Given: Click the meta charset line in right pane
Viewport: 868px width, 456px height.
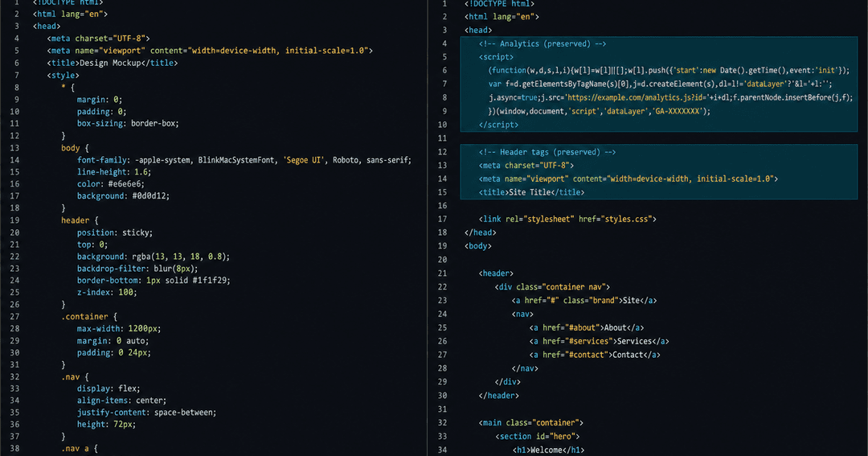Looking at the screenshot, I should click(x=526, y=165).
